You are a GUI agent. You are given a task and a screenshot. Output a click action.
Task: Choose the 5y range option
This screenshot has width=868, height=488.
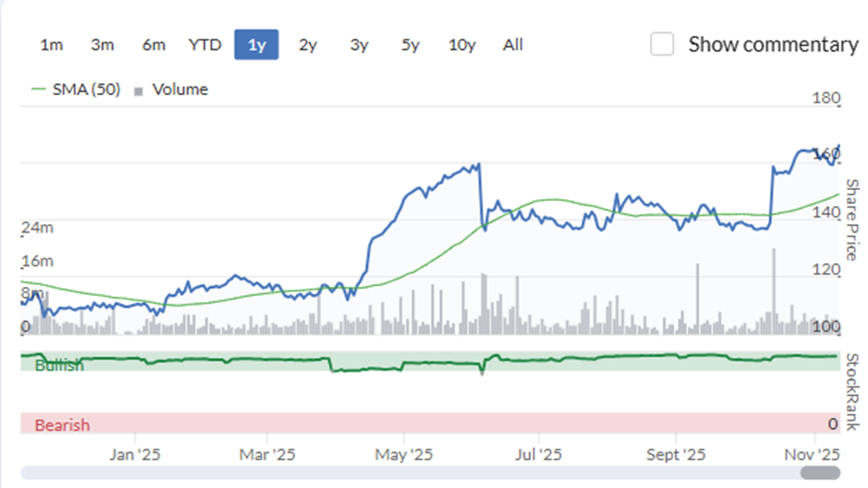[x=410, y=44]
